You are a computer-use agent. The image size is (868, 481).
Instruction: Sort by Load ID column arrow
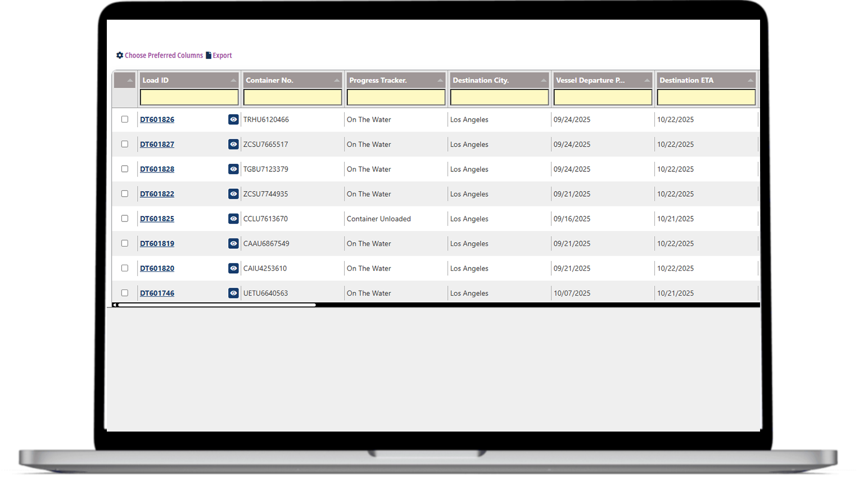[233, 80]
